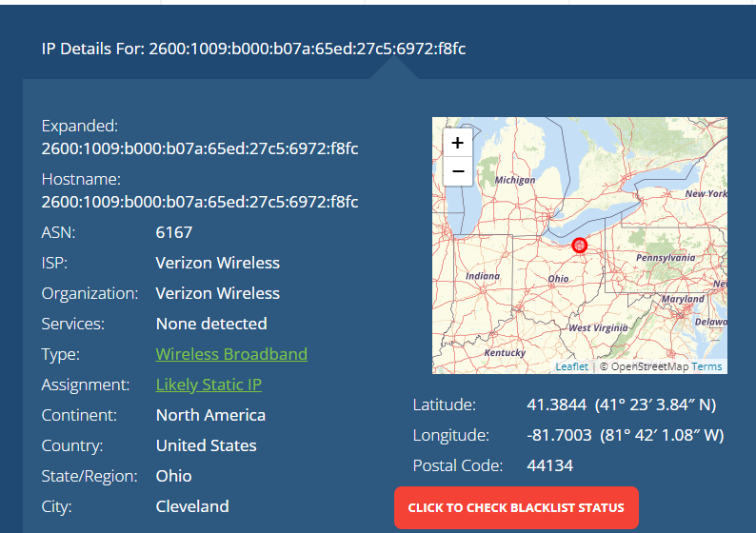Open the Leaflet attribution link
756x533 pixels.
(572, 366)
